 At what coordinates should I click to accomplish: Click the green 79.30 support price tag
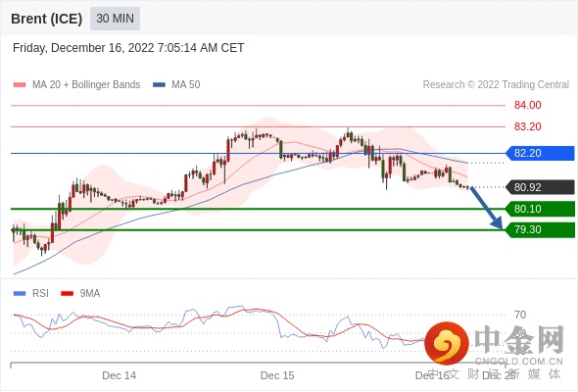click(540, 229)
